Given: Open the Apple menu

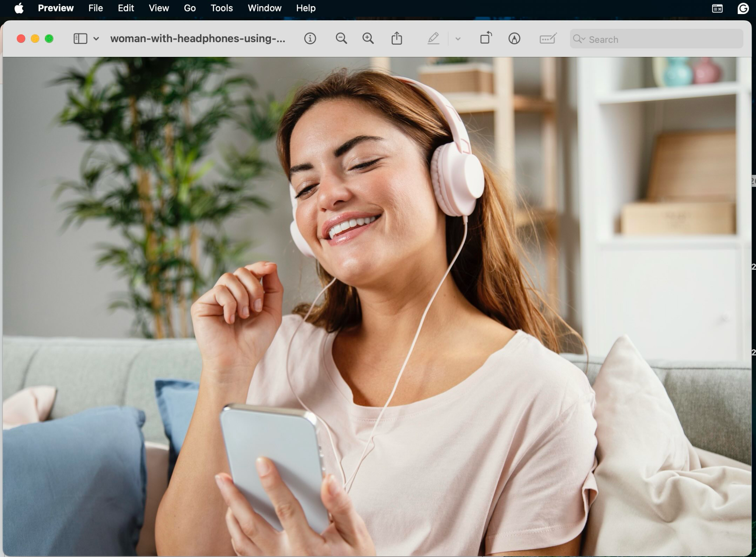Looking at the screenshot, I should 19,8.
